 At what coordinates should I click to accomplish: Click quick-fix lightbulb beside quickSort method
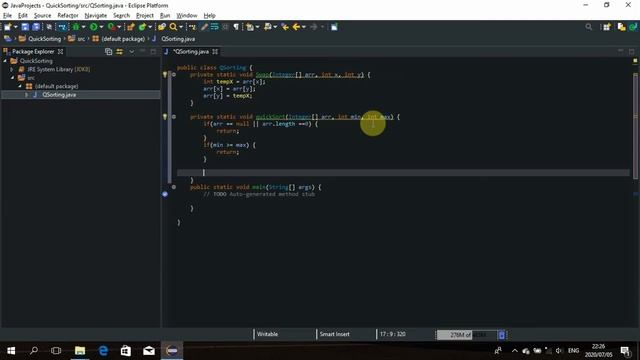coord(165,117)
